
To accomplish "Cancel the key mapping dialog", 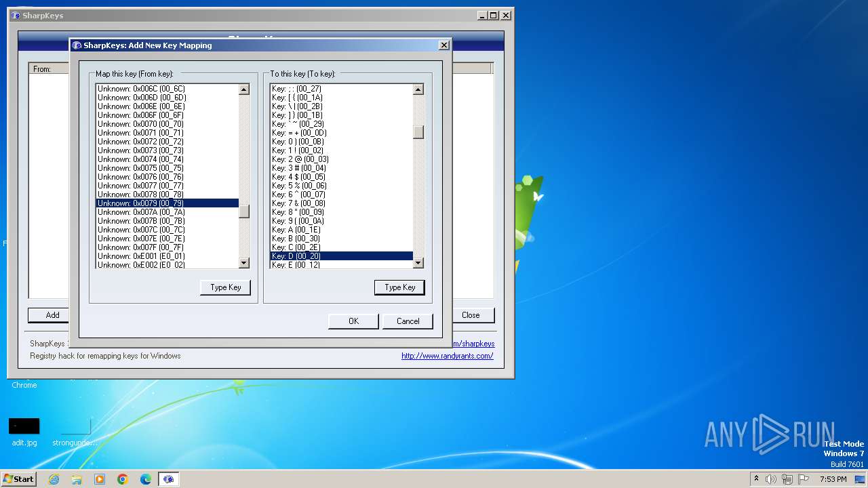I will [408, 321].
